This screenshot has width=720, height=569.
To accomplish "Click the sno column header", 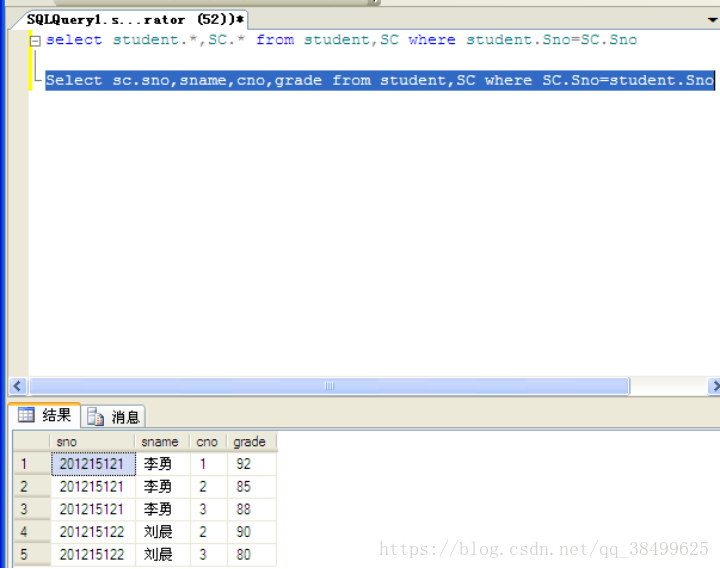I will [x=92, y=442].
